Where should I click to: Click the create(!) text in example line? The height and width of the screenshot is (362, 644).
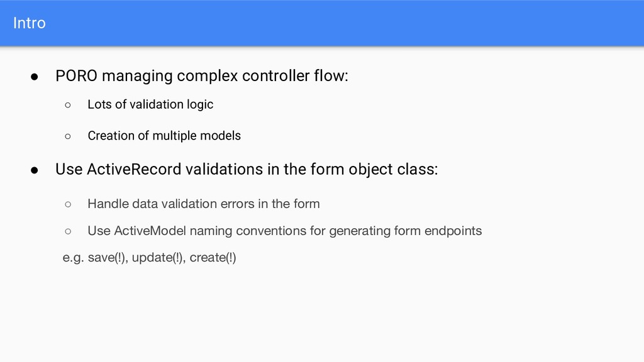click(x=213, y=258)
